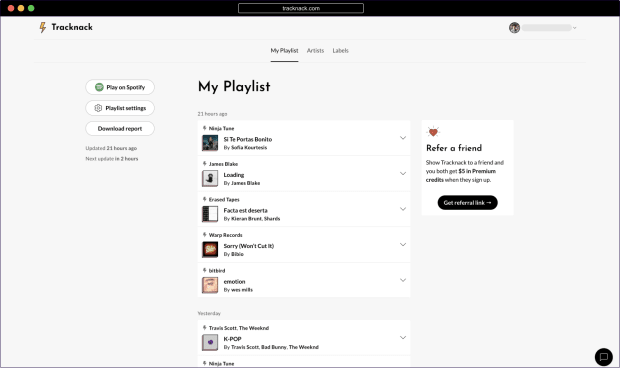Viewport: 620px width, 368px height.
Task: Click lightning icon beside Warp Records label
Action: coord(204,235)
